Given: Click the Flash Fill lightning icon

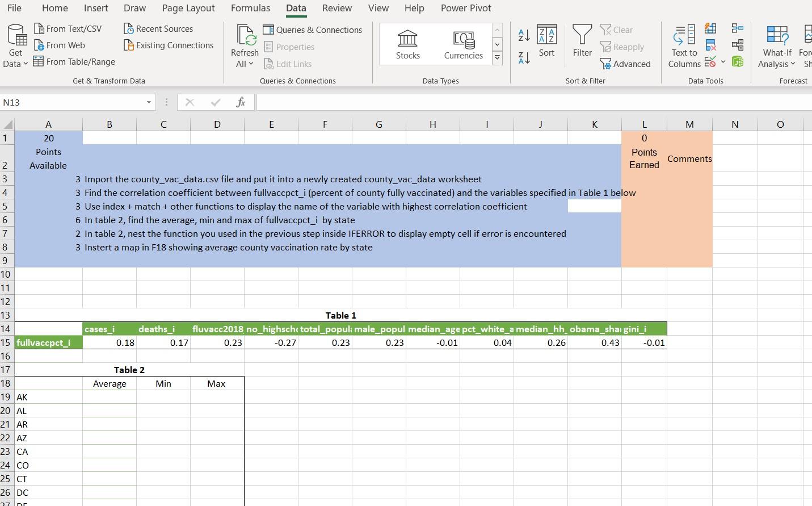Looking at the screenshot, I should coord(709,27).
